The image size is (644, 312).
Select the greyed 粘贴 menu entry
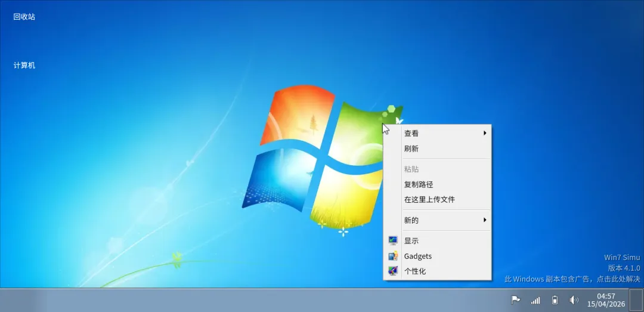(438, 169)
